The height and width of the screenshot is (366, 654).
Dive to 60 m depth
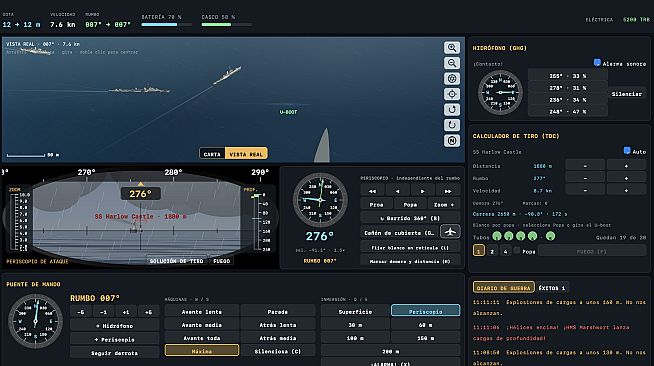(x=425, y=325)
